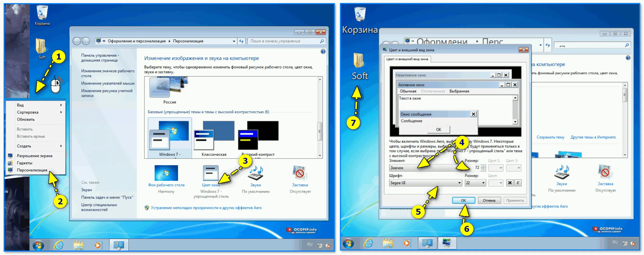
Task: Click Другие темы в Интернете link
Action: tap(593, 137)
